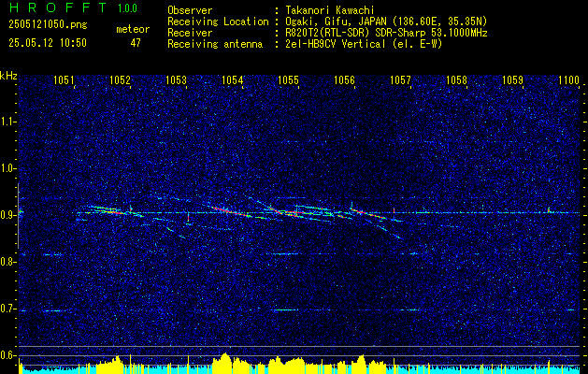This screenshot has height=374, width=588.
Task: Click the 1052 time marker
Action: coord(120,79)
